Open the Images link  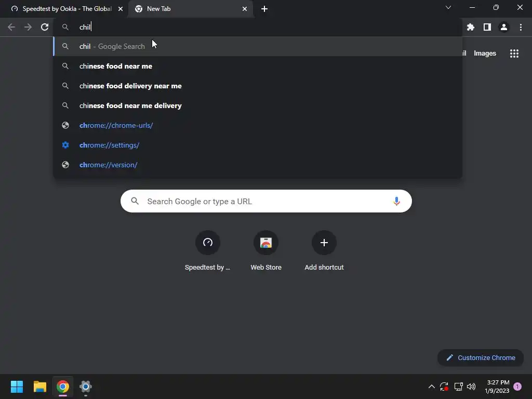pyautogui.click(x=485, y=54)
